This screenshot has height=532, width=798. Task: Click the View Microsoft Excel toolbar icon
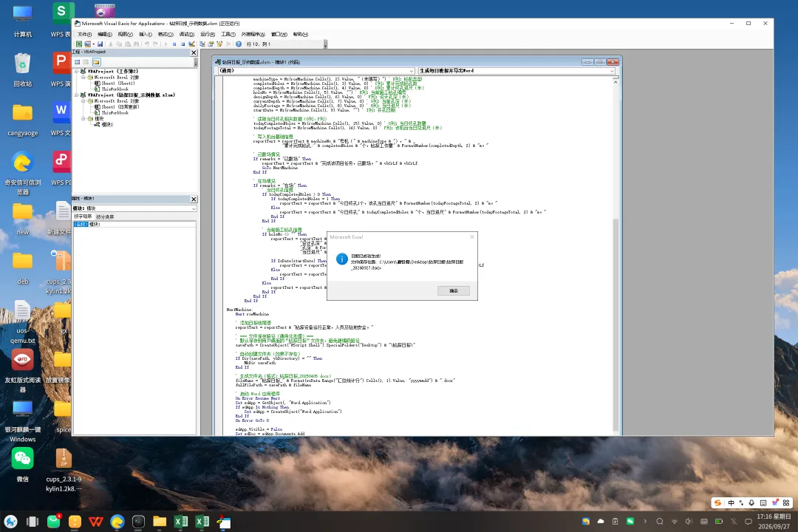point(79,44)
